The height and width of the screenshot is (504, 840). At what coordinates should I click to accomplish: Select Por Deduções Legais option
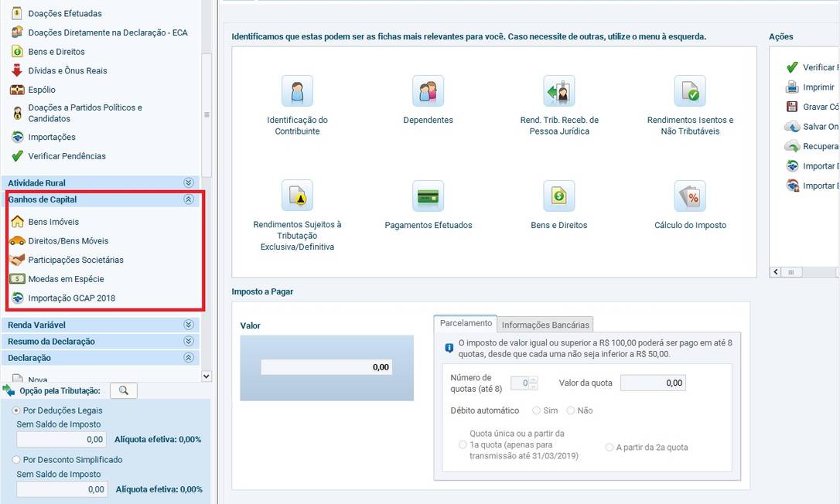point(17,410)
